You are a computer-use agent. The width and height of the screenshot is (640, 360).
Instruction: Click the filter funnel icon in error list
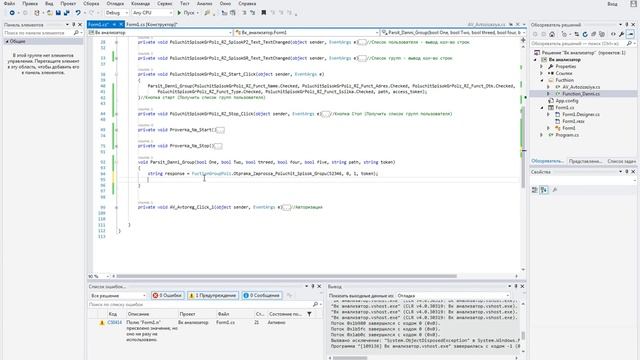pos(309,314)
